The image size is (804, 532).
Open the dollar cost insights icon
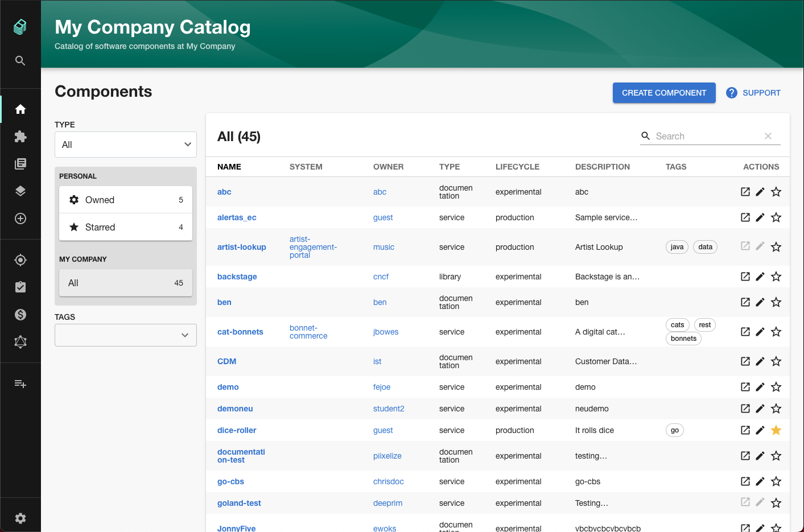pyautogui.click(x=20, y=315)
